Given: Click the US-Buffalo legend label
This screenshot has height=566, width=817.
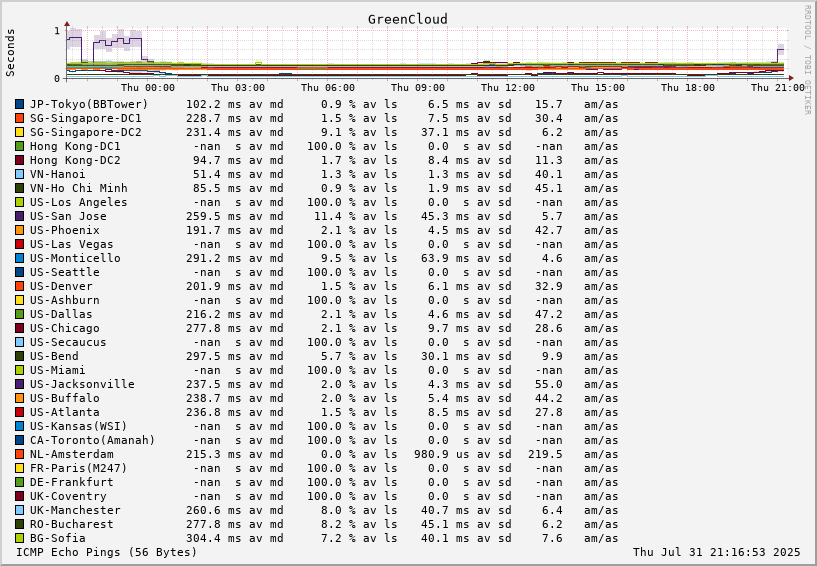Looking at the screenshot, I should click(x=65, y=398).
